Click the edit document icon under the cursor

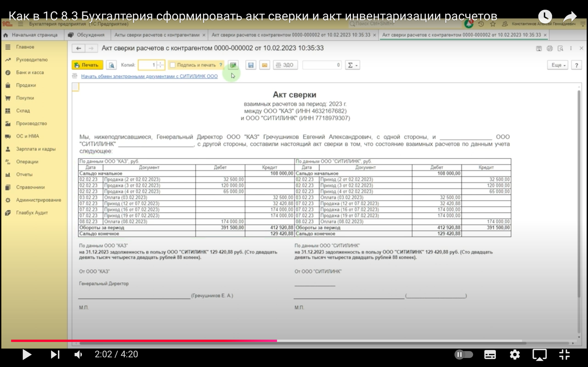point(233,65)
